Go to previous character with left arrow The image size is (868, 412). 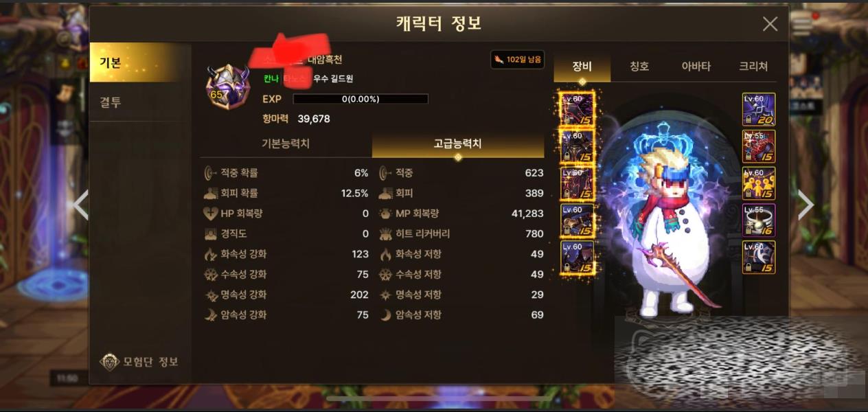pyautogui.click(x=81, y=204)
